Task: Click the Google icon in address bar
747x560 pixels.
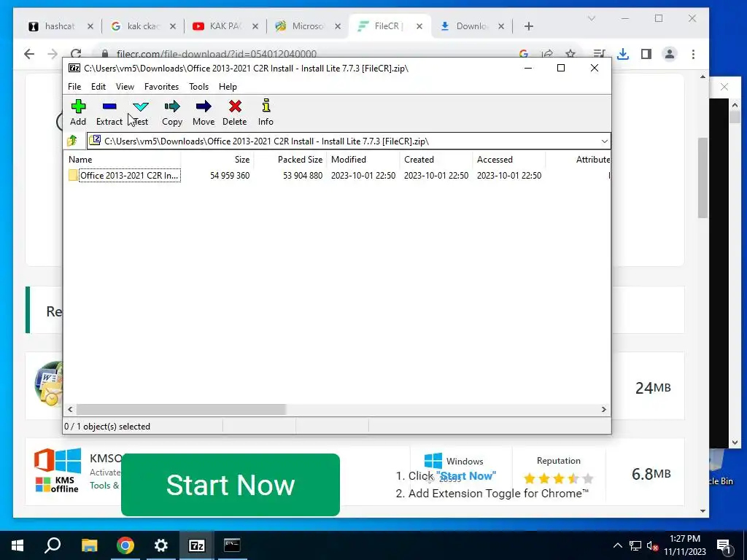Action: click(x=524, y=54)
